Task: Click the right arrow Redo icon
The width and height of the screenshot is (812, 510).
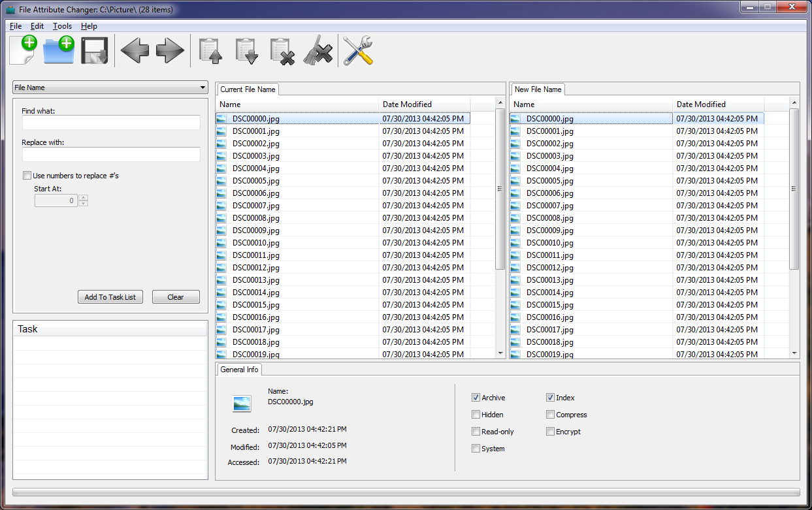Action: 171,51
